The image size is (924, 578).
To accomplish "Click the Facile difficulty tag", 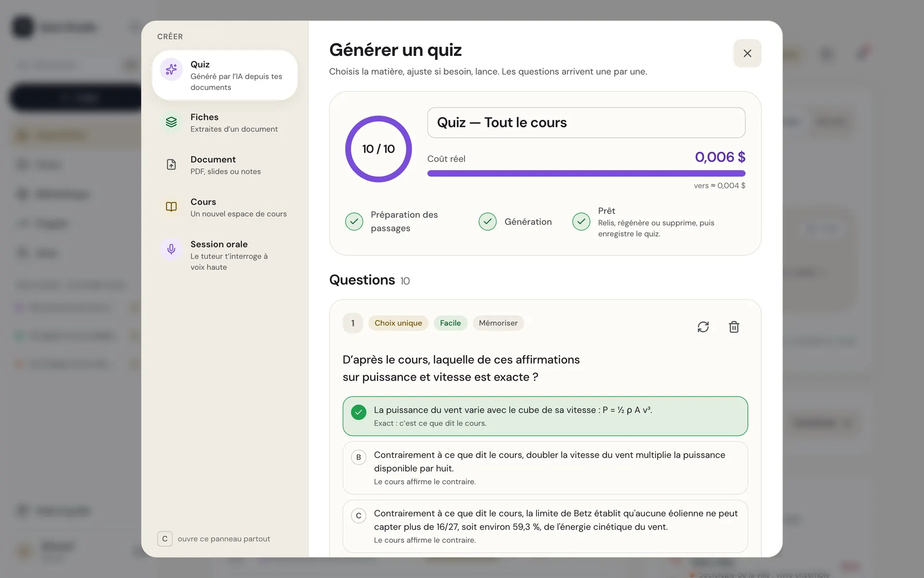I will pos(450,323).
